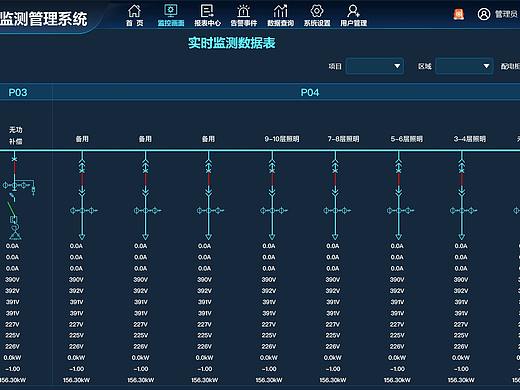This screenshot has width=520, height=390.
Task: Click the orange alarm notification icon
Action: (x=459, y=14)
